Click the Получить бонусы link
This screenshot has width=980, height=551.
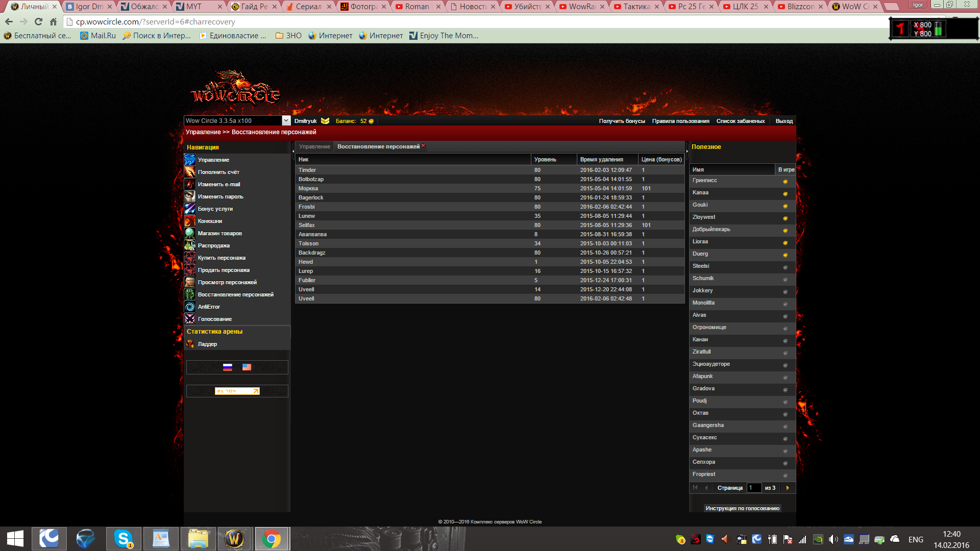(622, 121)
